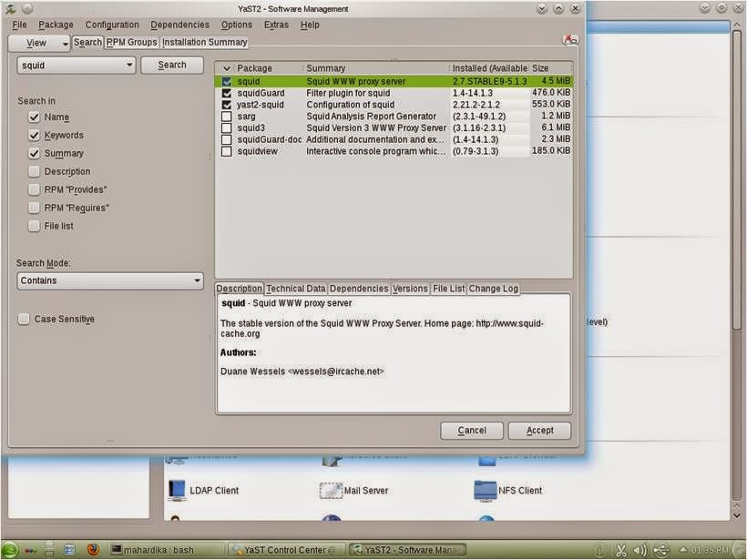The width and height of the screenshot is (747, 560).
Task: Launch Firefox from the taskbar
Action: (93, 549)
